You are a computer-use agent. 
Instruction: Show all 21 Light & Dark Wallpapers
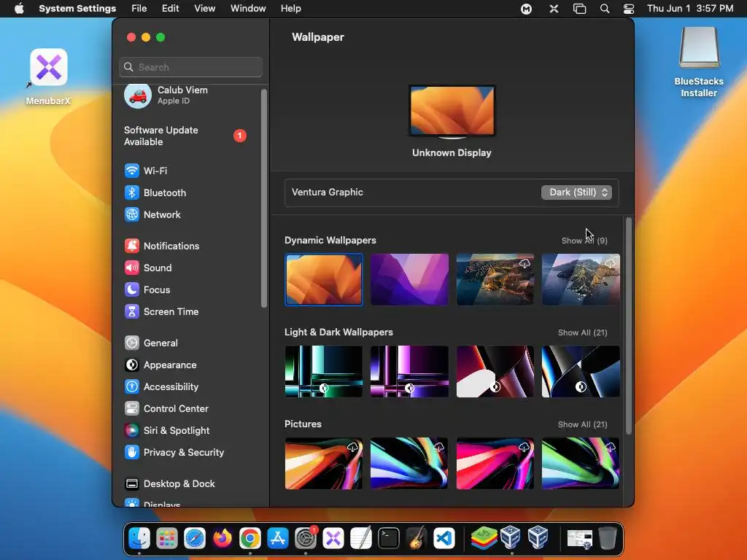582,332
